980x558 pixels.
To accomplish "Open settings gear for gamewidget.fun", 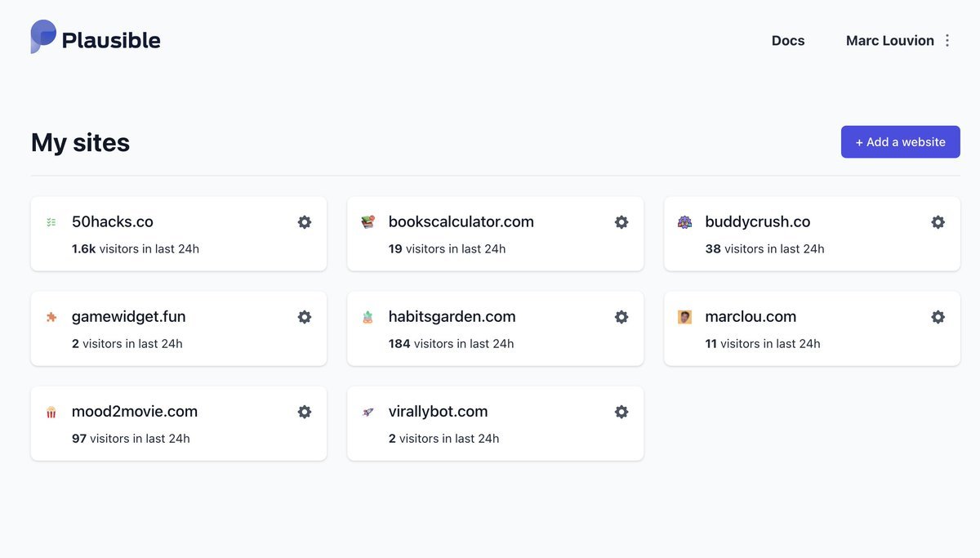I will 305,317.
